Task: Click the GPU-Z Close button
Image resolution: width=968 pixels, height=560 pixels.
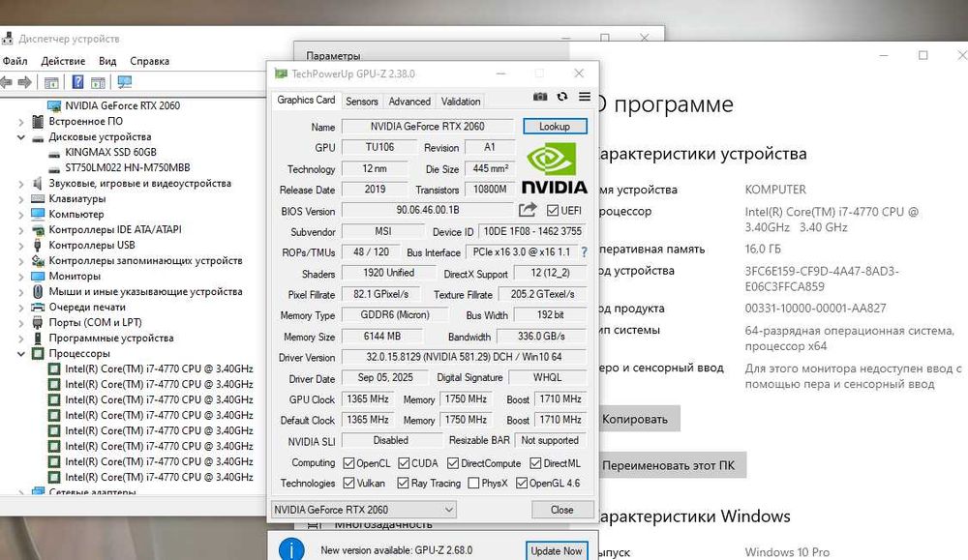Action: click(x=561, y=510)
